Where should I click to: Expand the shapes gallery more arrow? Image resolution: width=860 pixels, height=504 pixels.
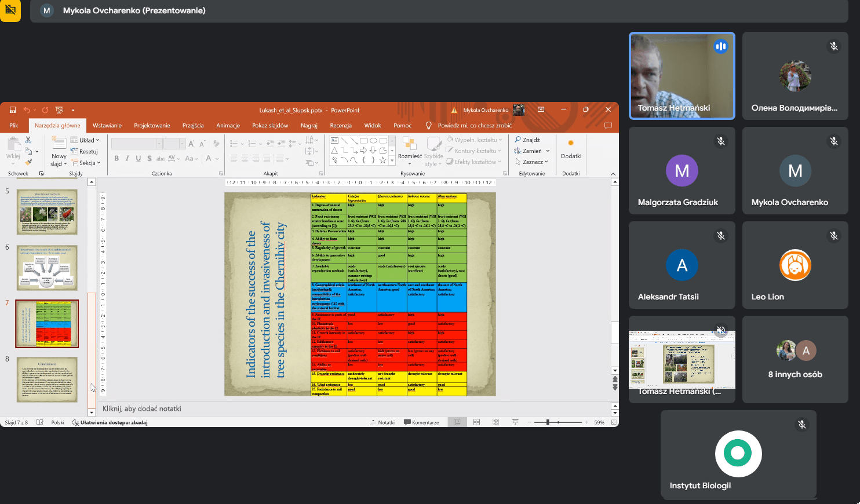(x=392, y=160)
